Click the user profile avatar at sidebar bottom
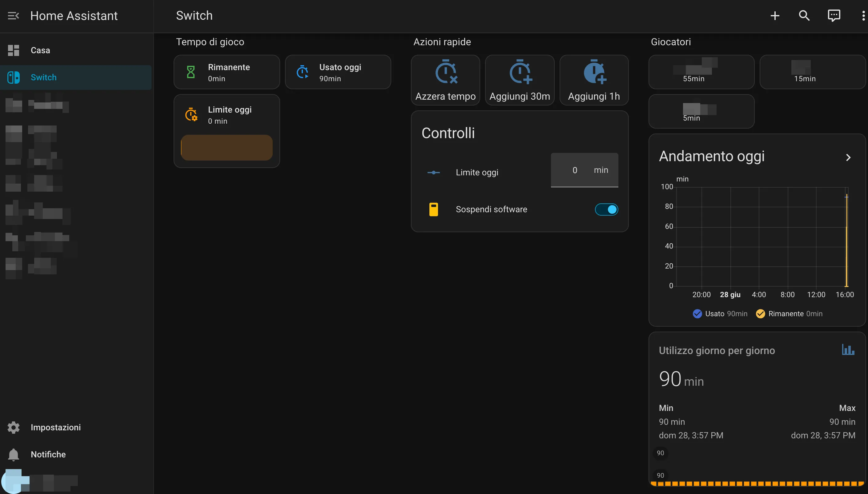Image resolution: width=868 pixels, height=494 pixels. point(14,481)
